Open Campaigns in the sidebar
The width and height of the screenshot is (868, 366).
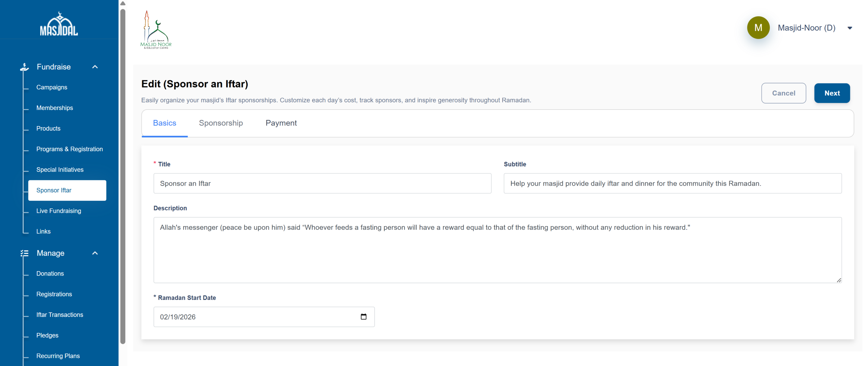[52, 87]
